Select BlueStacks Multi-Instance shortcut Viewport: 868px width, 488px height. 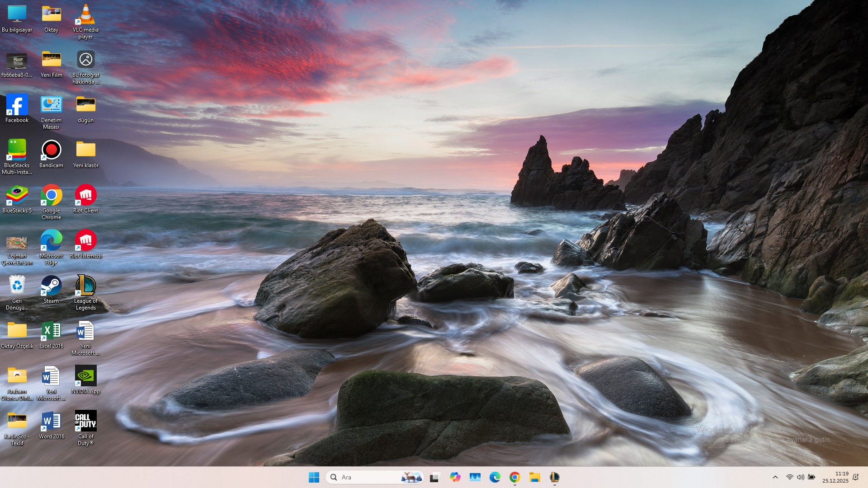tap(17, 157)
